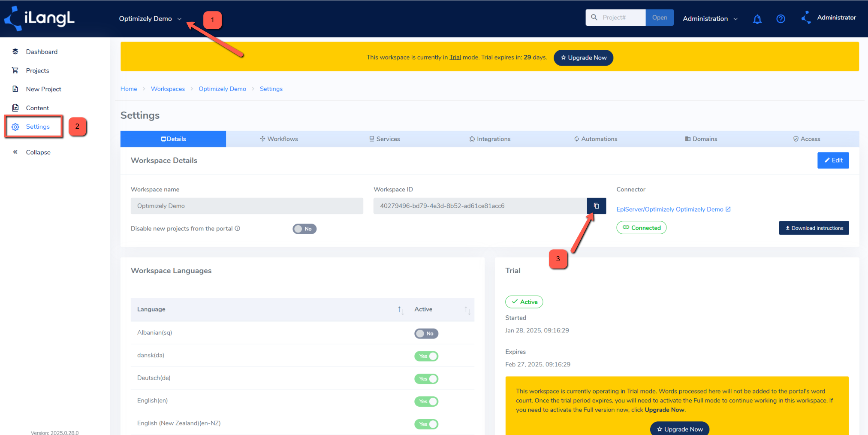Switch to the Integrations tab
This screenshot has height=435, width=868.
coord(490,139)
